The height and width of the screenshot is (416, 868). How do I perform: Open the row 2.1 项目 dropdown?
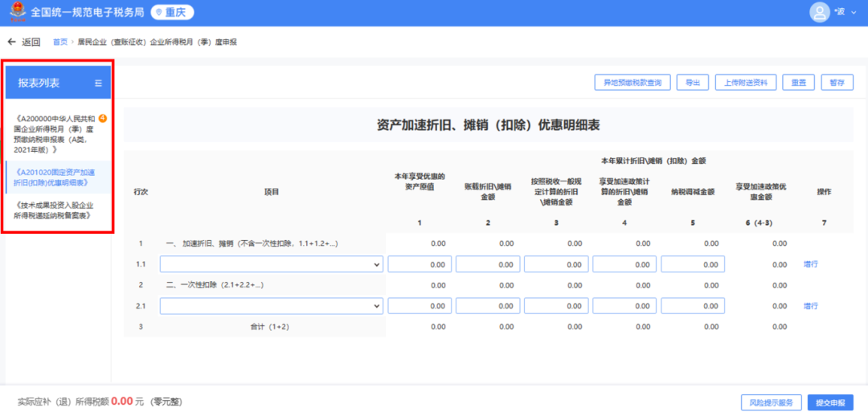point(272,306)
